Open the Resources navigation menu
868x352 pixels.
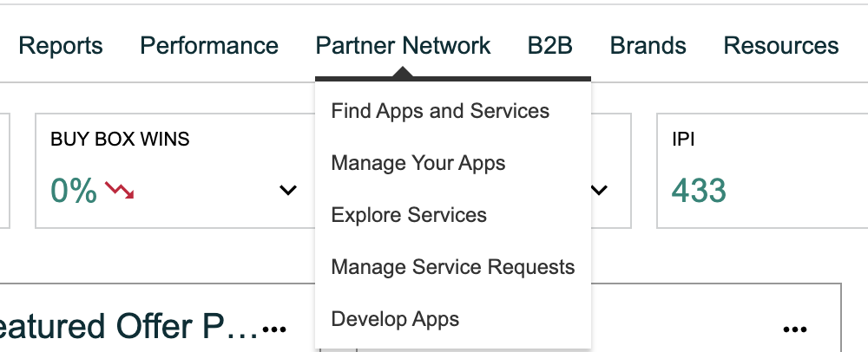point(781,46)
